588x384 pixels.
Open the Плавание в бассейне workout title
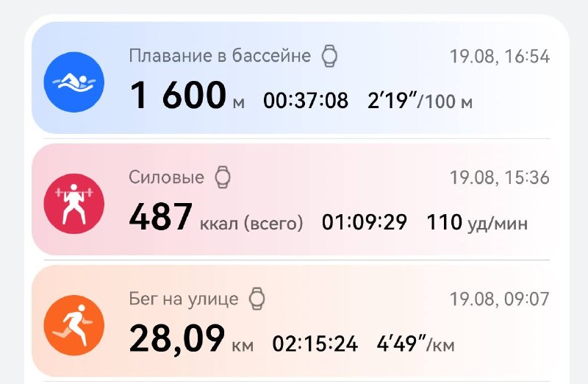point(220,56)
